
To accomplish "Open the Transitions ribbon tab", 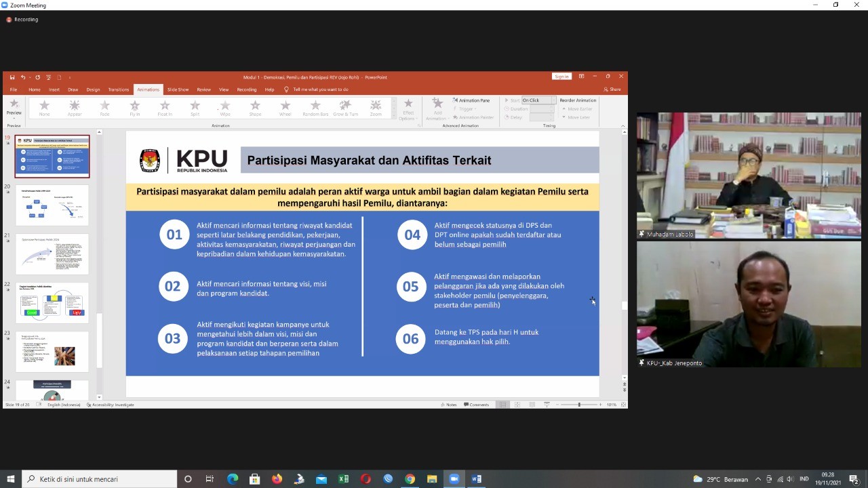I will (118, 89).
